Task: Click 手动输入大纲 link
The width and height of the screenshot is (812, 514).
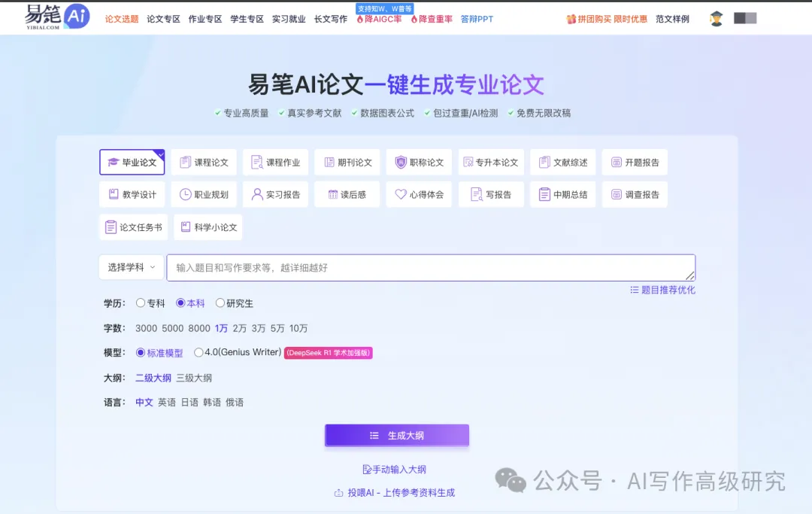Action: point(394,470)
